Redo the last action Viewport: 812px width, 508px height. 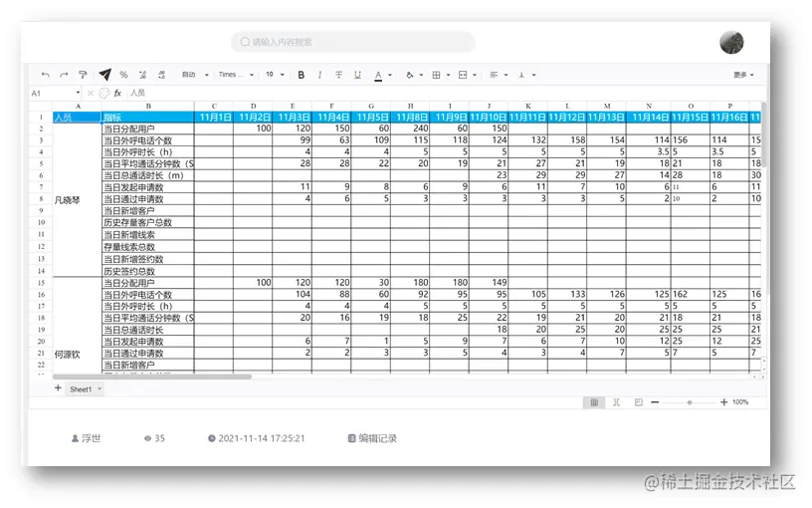pos(64,75)
